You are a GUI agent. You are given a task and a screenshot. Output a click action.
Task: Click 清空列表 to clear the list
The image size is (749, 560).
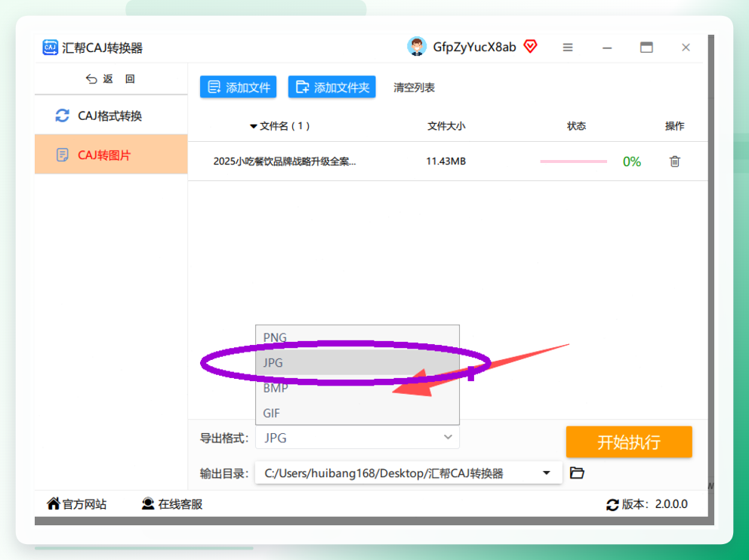(415, 88)
